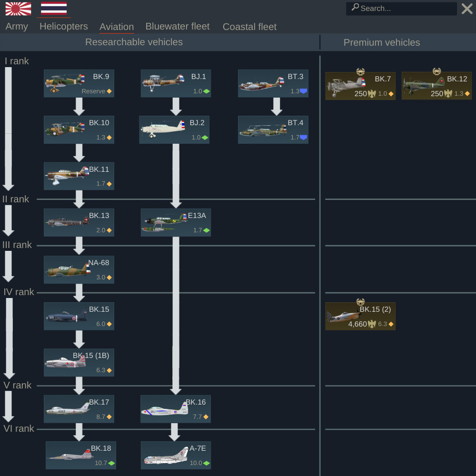Select the BK.18 jet fighter card
Viewport: 476px width, 476px height.
pyautogui.click(x=81, y=456)
